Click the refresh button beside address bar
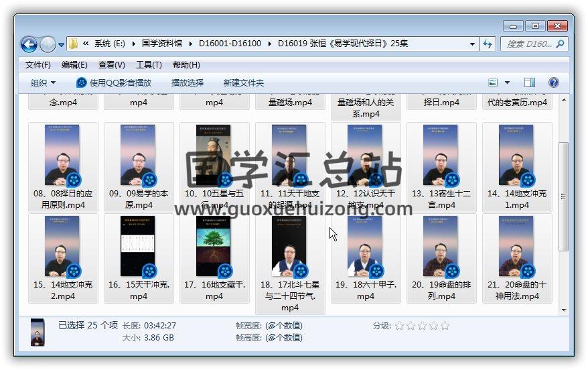Screen dimensions: 588x370 tap(488, 44)
